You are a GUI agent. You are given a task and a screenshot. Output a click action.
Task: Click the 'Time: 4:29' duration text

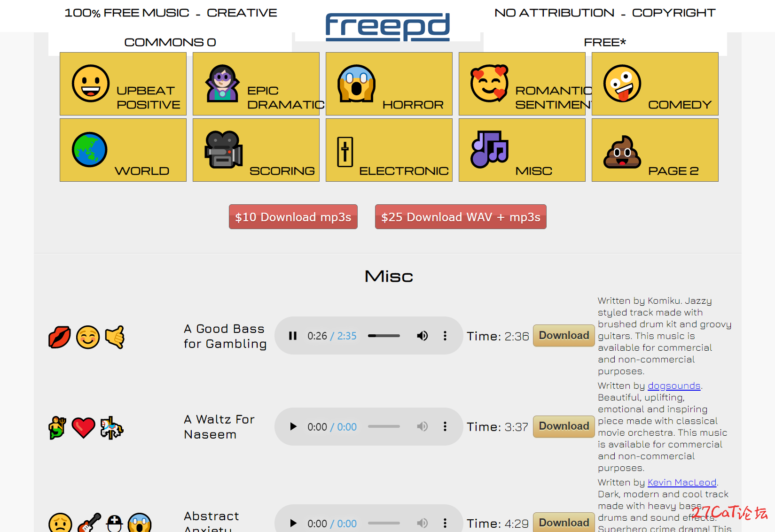click(x=498, y=524)
